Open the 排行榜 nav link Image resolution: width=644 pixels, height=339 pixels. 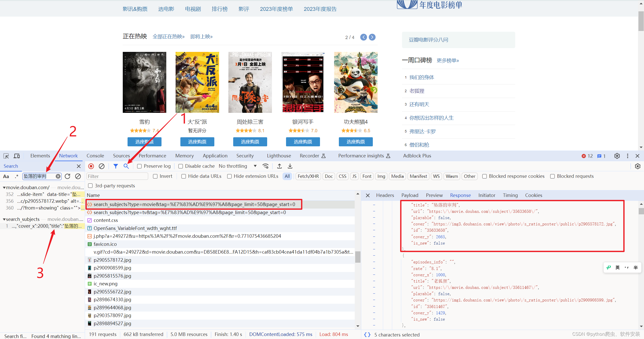click(x=220, y=9)
